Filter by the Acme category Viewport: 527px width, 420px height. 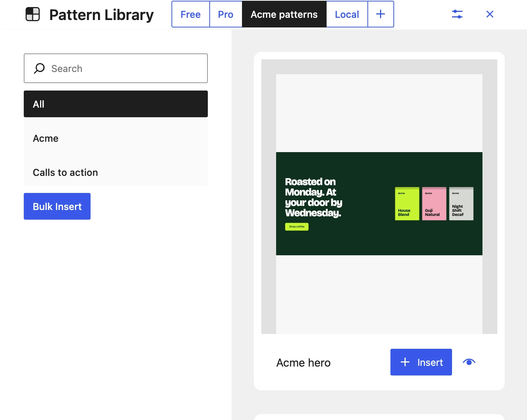click(116, 138)
